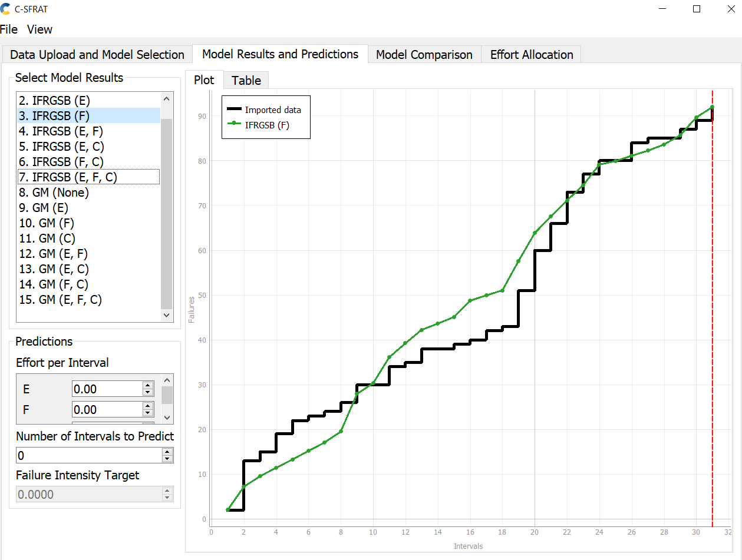Decrement Number of Intervals to Predict
742x560 pixels.
[x=167, y=459]
